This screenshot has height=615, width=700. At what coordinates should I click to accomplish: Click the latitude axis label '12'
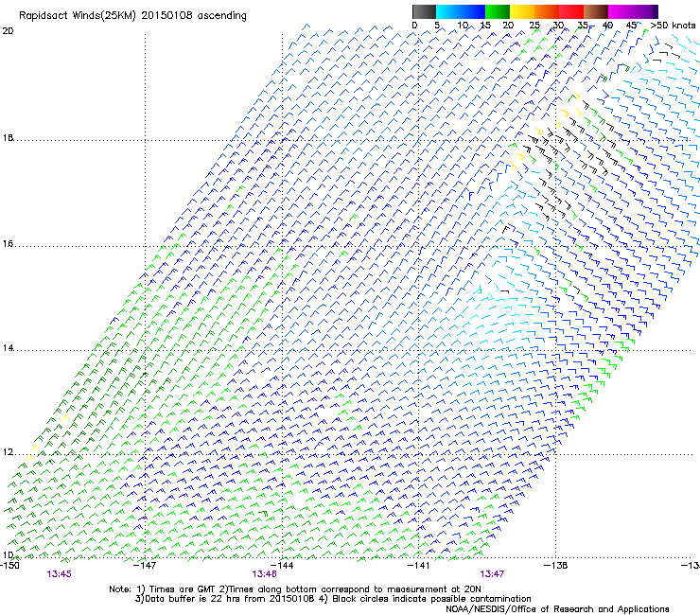[x=8, y=452]
